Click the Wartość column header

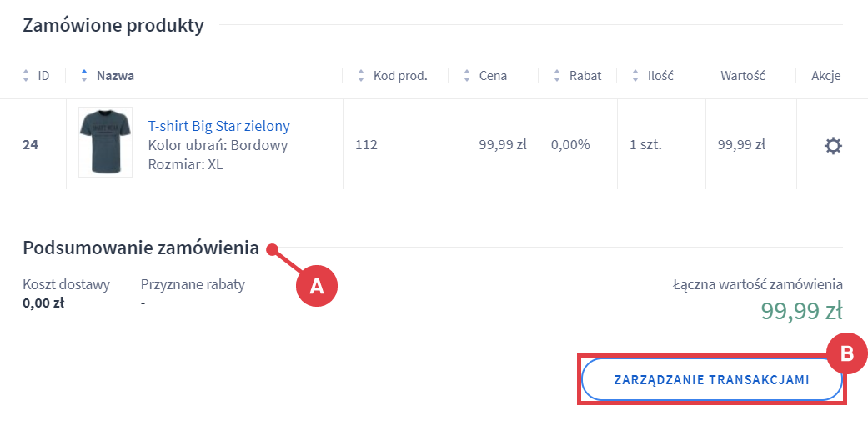(x=741, y=76)
